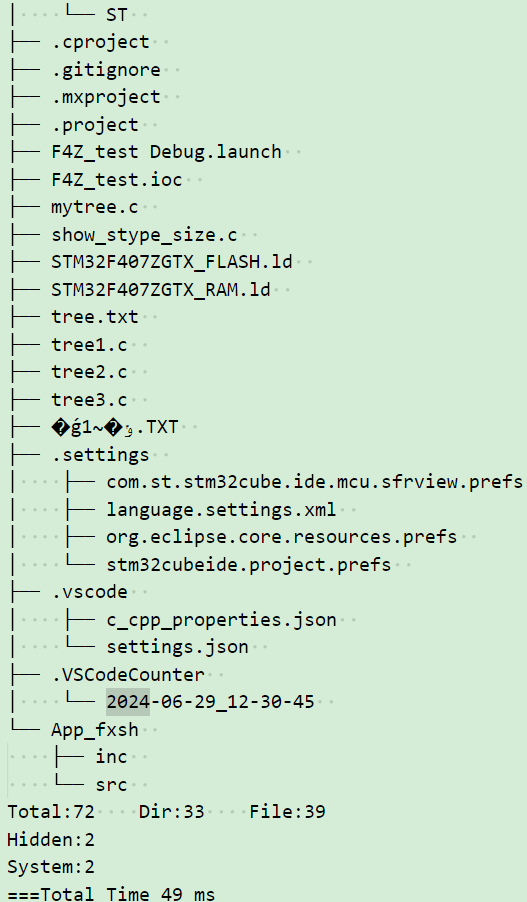Click STM32F407ZGTX_RAM.ld entry
Image resolution: width=527 pixels, height=902 pixels.
[x=161, y=289]
